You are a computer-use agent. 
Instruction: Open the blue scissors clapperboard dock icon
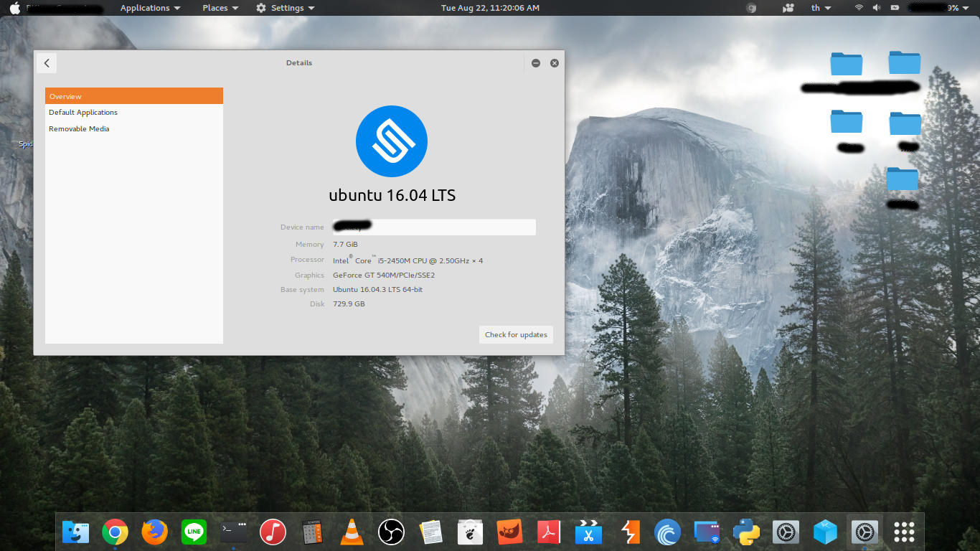click(x=588, y=532)
